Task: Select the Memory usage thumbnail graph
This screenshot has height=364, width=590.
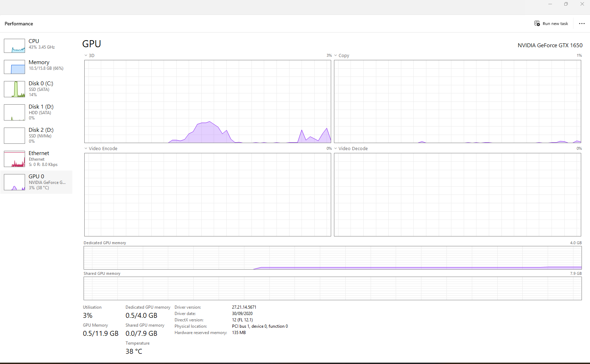Action: (14, 67)
